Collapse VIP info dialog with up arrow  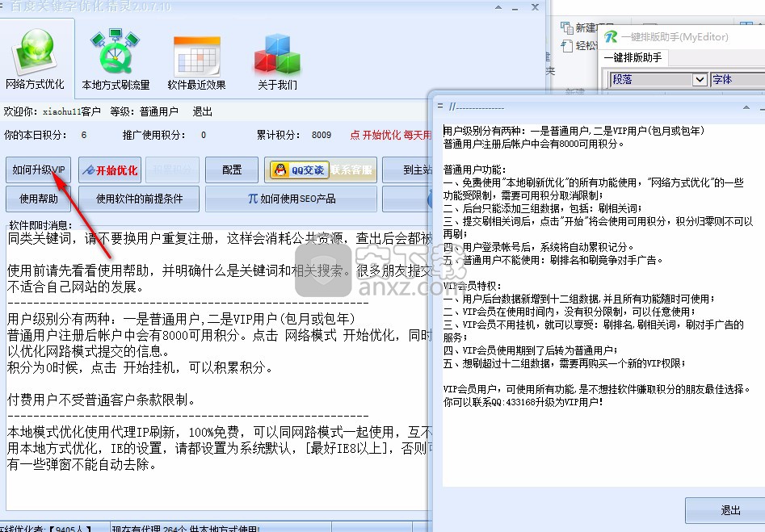pos(746,107)
